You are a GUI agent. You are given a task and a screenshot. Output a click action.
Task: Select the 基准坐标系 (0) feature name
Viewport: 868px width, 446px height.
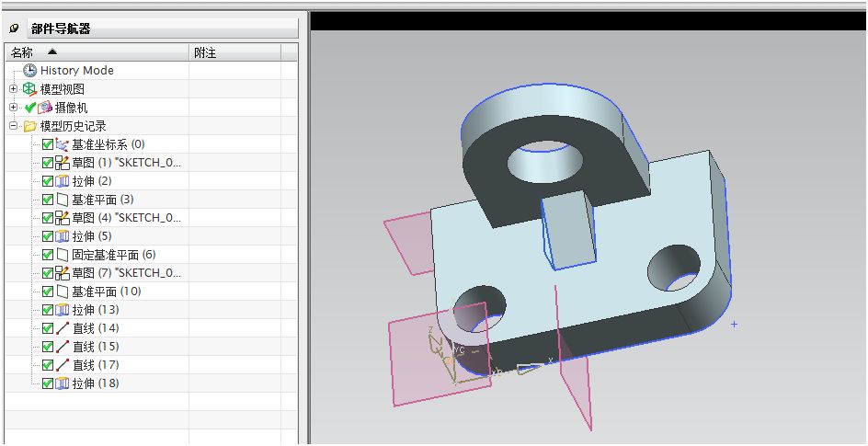[108, 145]
